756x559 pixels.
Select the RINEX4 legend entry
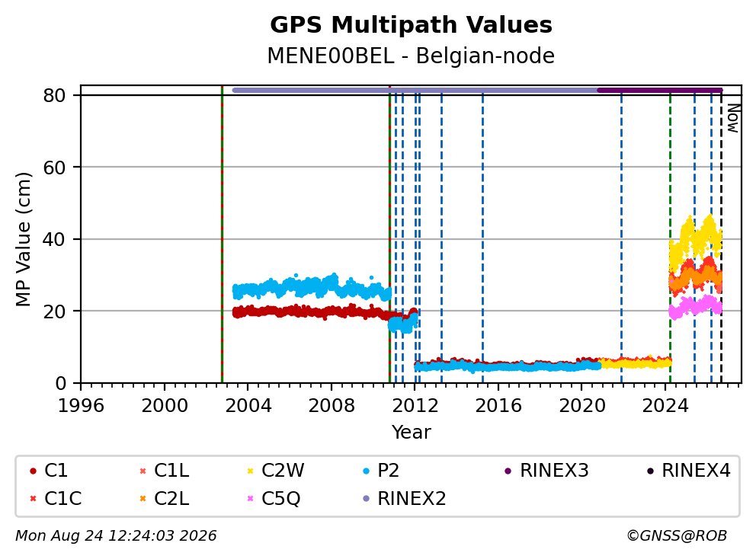[x=688, y=471]
